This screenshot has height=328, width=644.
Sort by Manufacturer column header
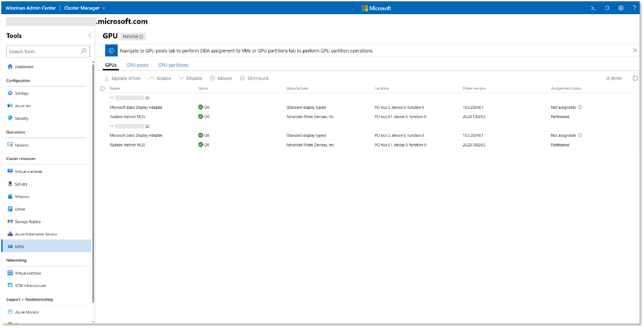point(297,88)
